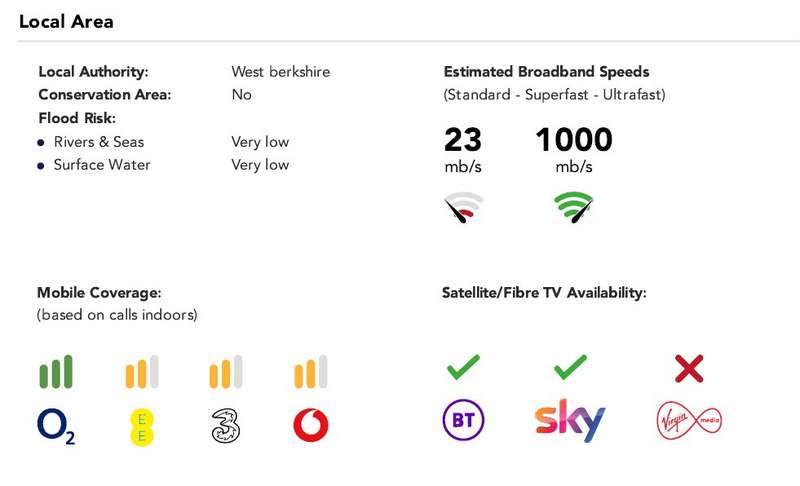
Task: Click the O2 network logo
Action: pyautogui.click(x=56, y=426)
